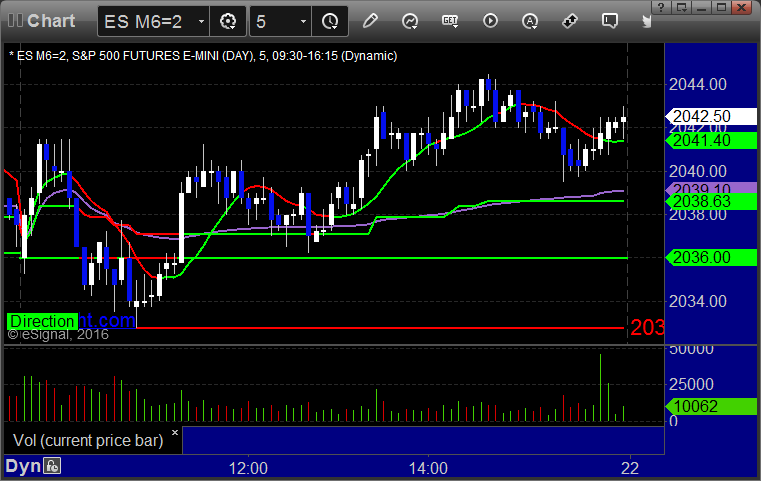The width and height of the screenshot is (761, 481).
Task: Open the studies chart-line icon
Action: click(410, 21)
